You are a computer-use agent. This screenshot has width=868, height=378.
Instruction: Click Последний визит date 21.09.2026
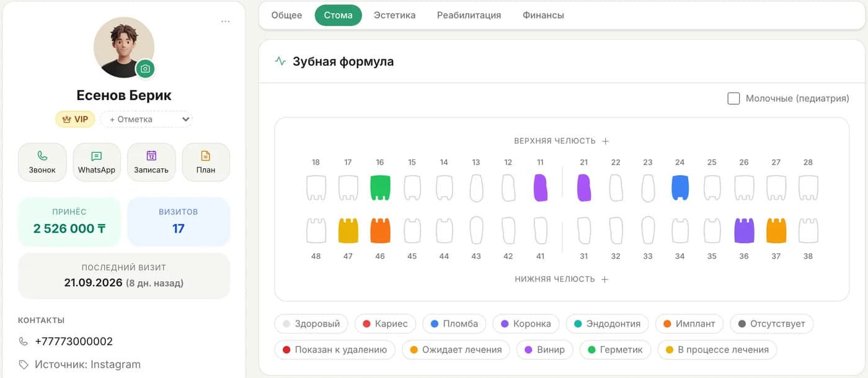[x=93, y=282]
